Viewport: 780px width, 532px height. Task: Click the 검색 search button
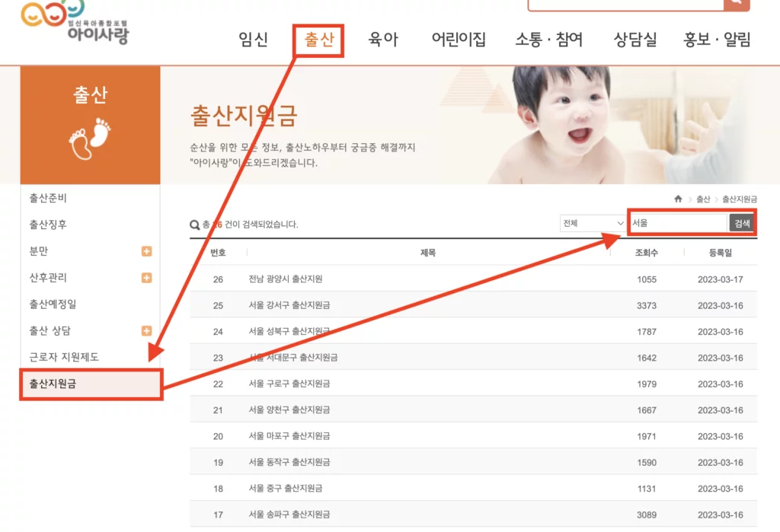point(741,224)
